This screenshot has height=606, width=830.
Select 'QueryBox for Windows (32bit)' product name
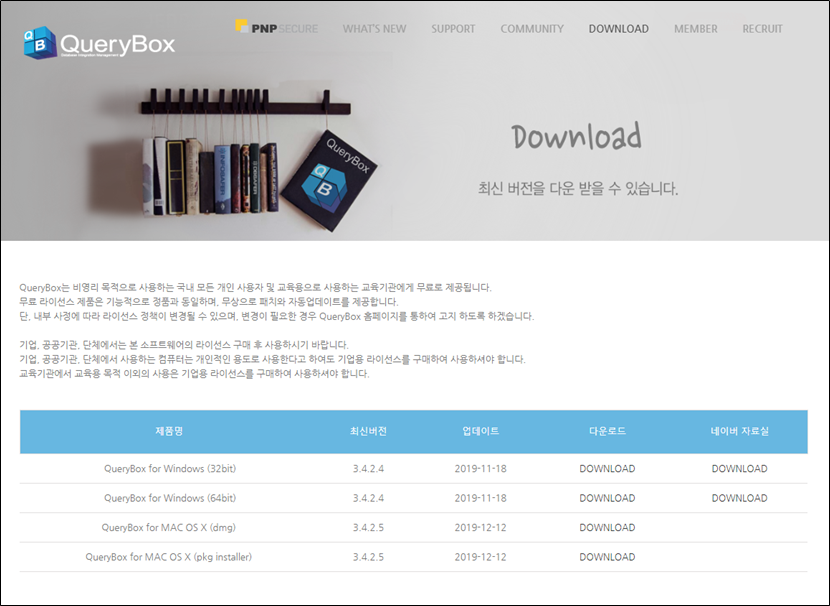(x=170, y=468)
